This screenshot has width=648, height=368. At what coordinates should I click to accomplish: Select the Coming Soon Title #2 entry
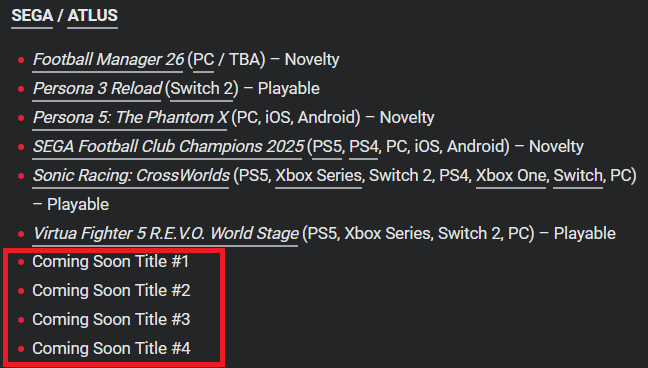coord(112,290)
